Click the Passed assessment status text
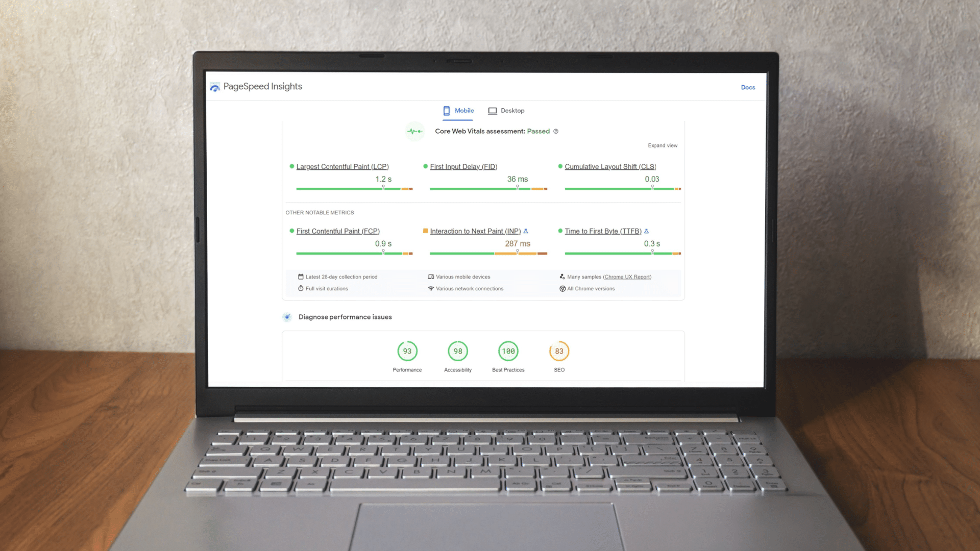The height and width of the screenshot is (551, 980). (538, 131)
